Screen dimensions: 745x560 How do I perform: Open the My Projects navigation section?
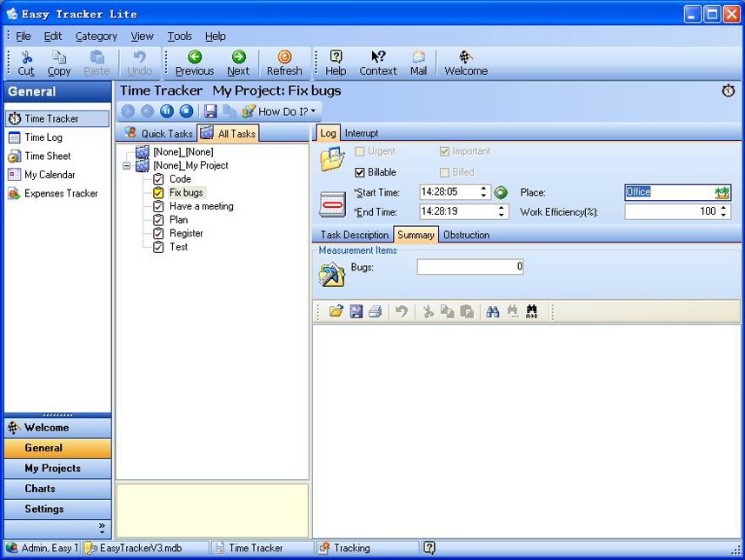coord(52,469)
